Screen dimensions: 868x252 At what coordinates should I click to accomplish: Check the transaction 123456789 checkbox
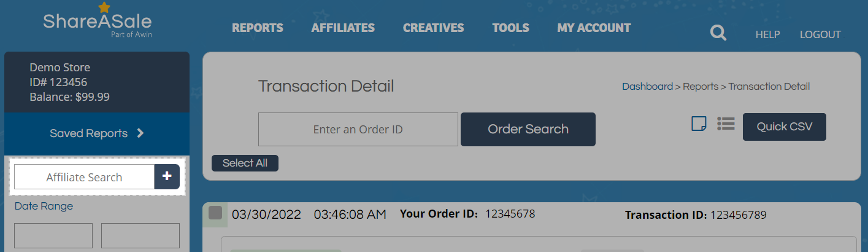click(x=215, y=213)
